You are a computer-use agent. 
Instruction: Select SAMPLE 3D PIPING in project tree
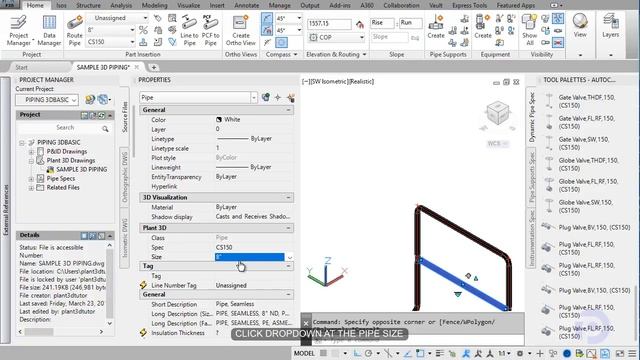click(82, 169)
